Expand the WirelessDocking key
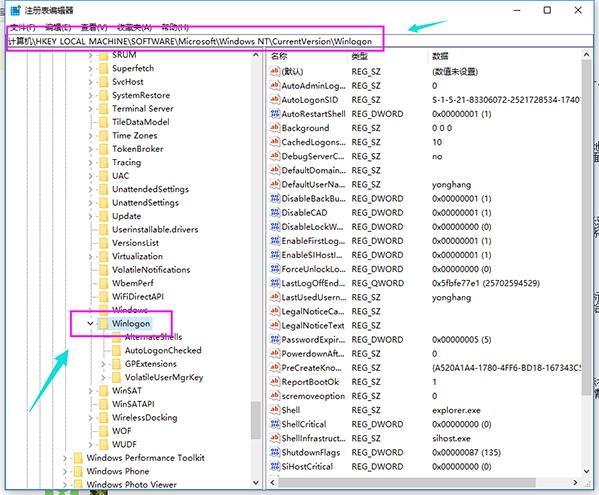599x495 pixels. pyautogui.click(x=90, y=418)
